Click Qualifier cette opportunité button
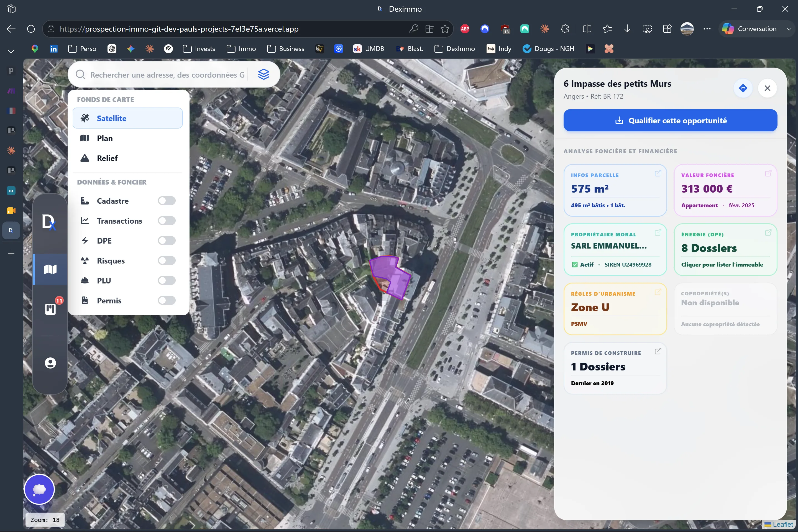 (x=670, y=121)
